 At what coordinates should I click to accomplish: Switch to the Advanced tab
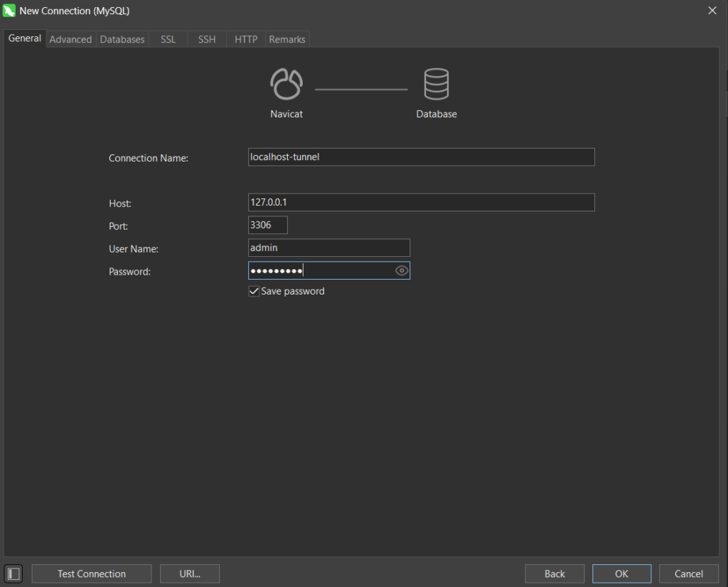70,39
